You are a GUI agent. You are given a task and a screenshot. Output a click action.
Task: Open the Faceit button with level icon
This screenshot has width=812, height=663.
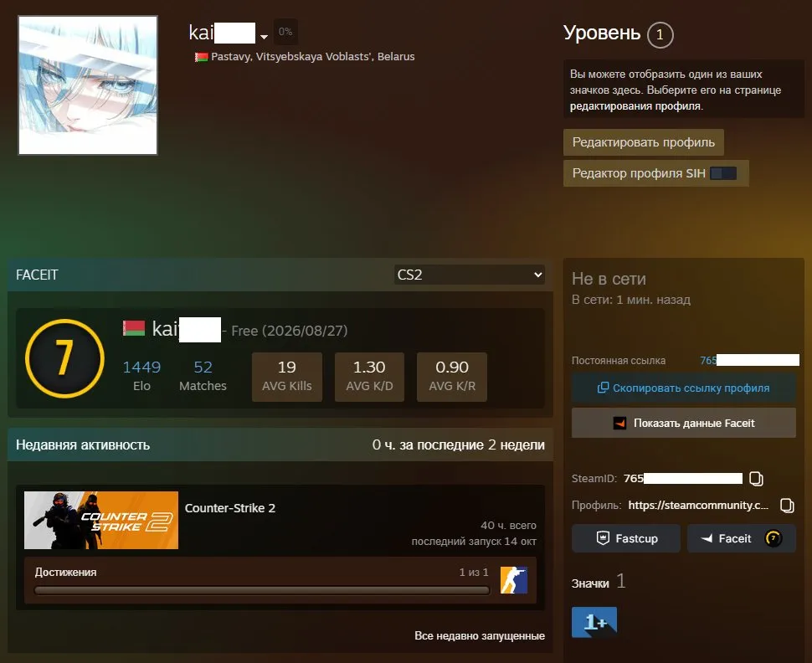click(741, 539)
